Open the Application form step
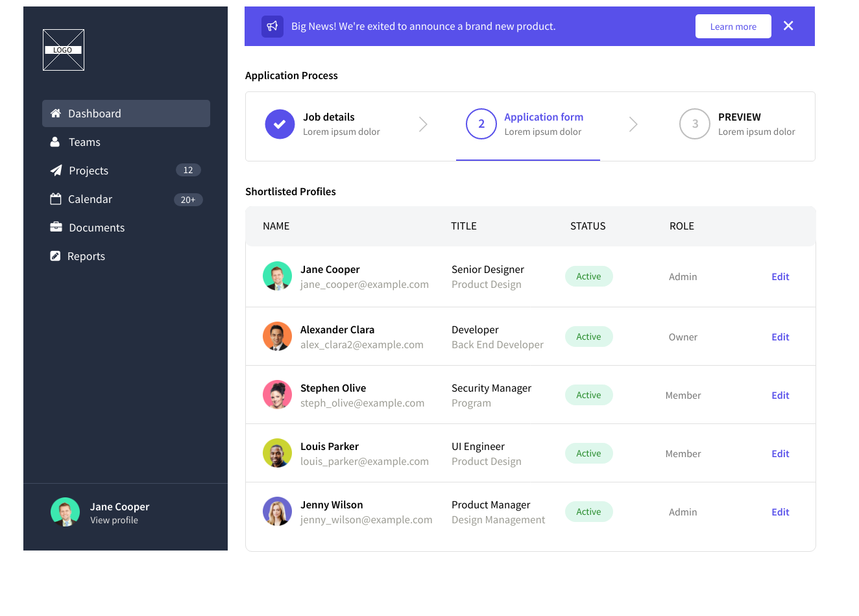This screenshot has width=859, height=616. 527,124
